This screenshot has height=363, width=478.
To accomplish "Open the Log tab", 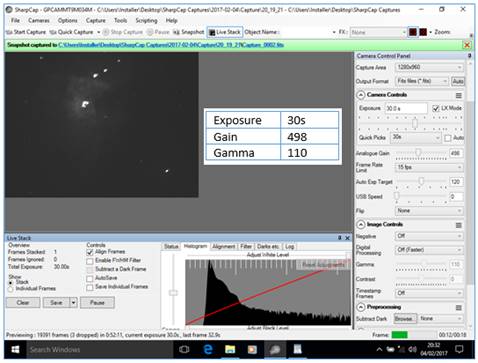I will coord(289,247).
